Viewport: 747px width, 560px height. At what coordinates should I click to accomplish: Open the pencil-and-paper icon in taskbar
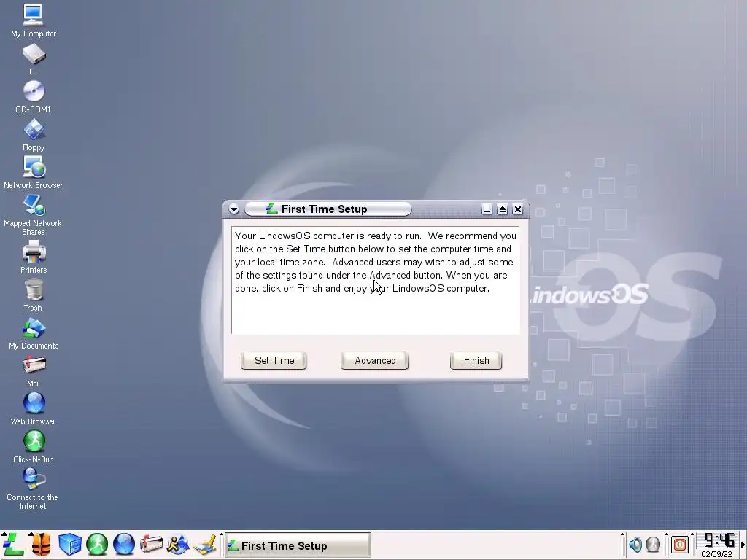tap(205, 544)
